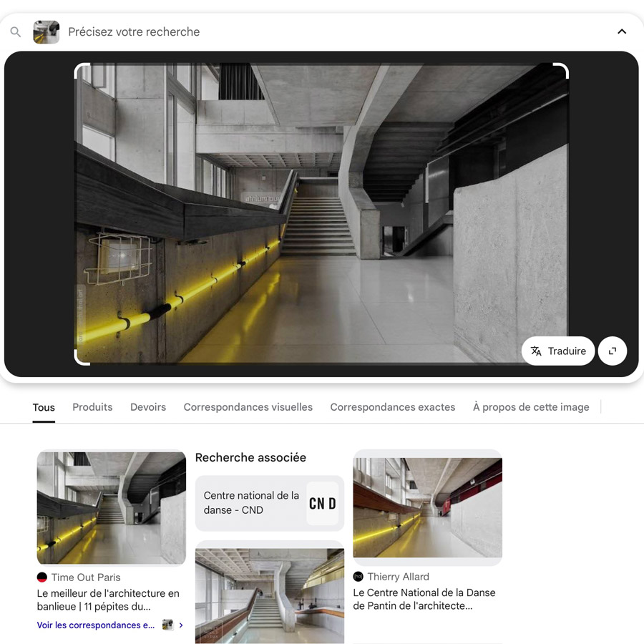This screenshot has height=644, width=644.
Task: Switch to the Produits tab
Action: click(x=92, y=406)
